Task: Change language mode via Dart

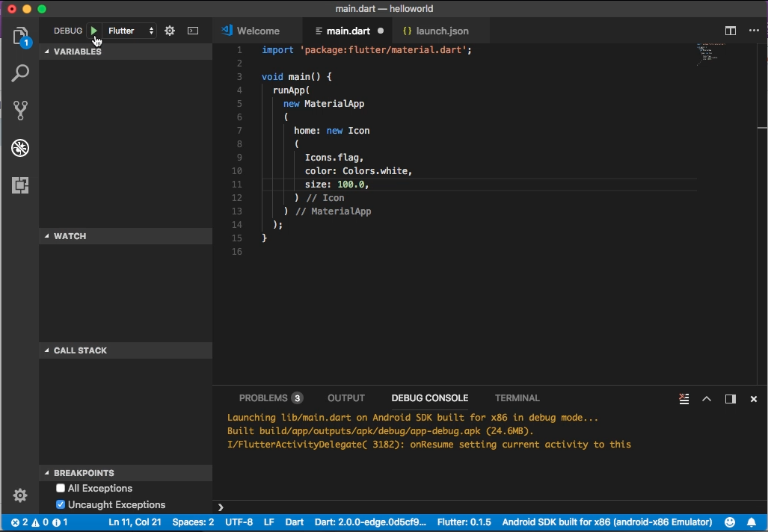Action: tap(295, 522)
